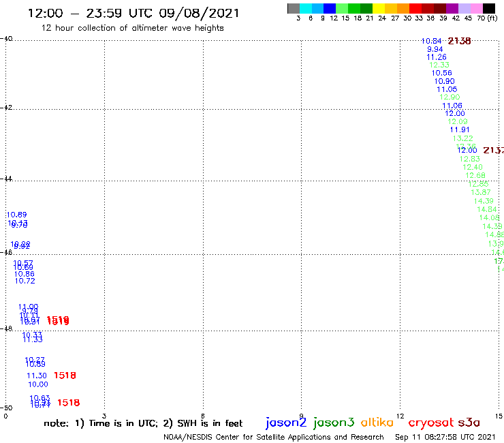Screen dimensions: 504x443
Task: Click the gray swatch in the color legend
Action: (294, 8)
